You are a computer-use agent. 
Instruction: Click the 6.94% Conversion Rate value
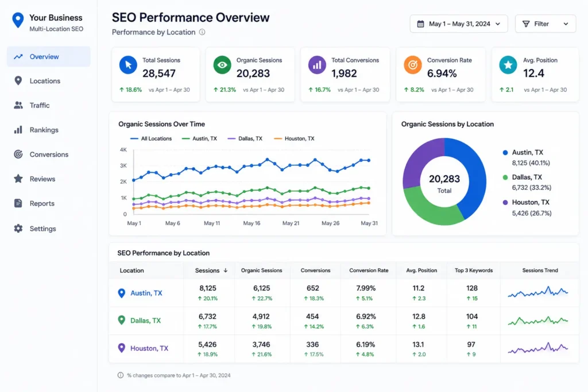[x=442, y=73]
